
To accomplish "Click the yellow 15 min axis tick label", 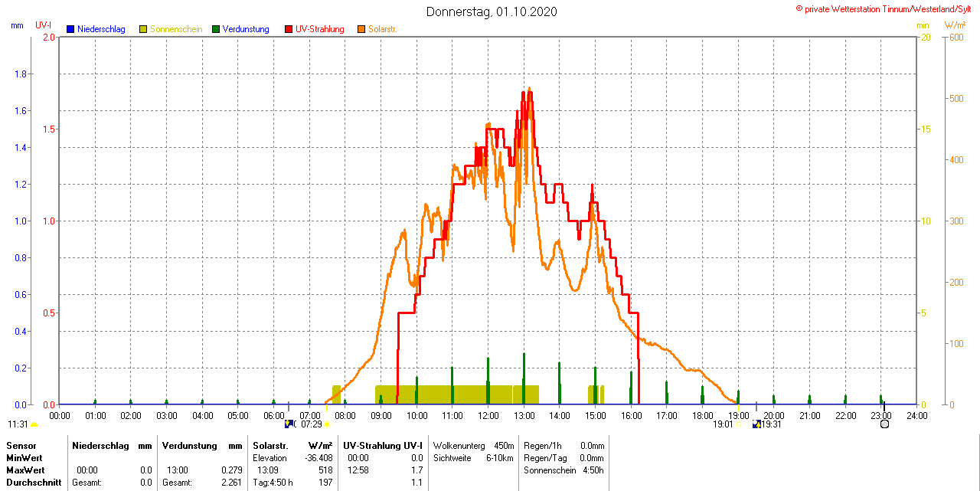I will 926,129.
